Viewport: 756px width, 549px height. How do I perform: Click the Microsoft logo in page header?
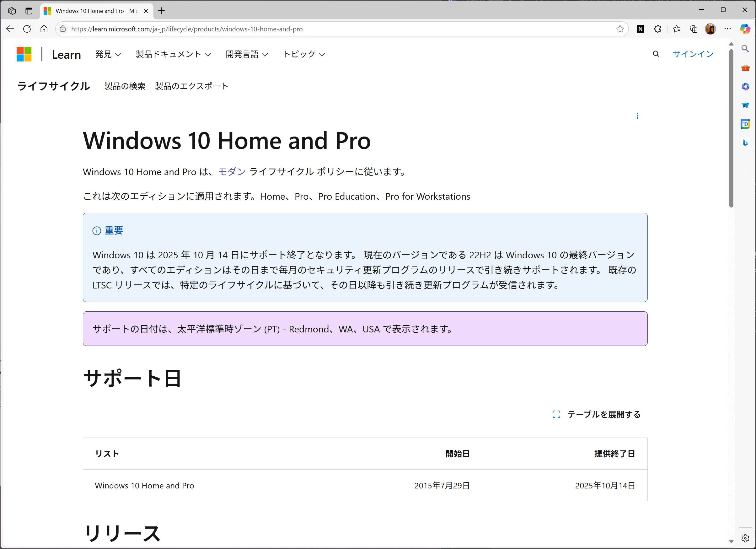(24, 54)
